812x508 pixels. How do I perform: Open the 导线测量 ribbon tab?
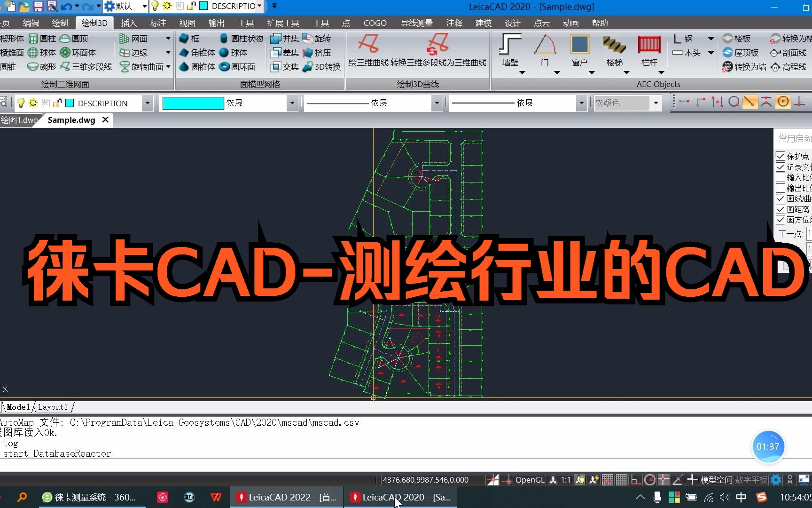(416, 23)
